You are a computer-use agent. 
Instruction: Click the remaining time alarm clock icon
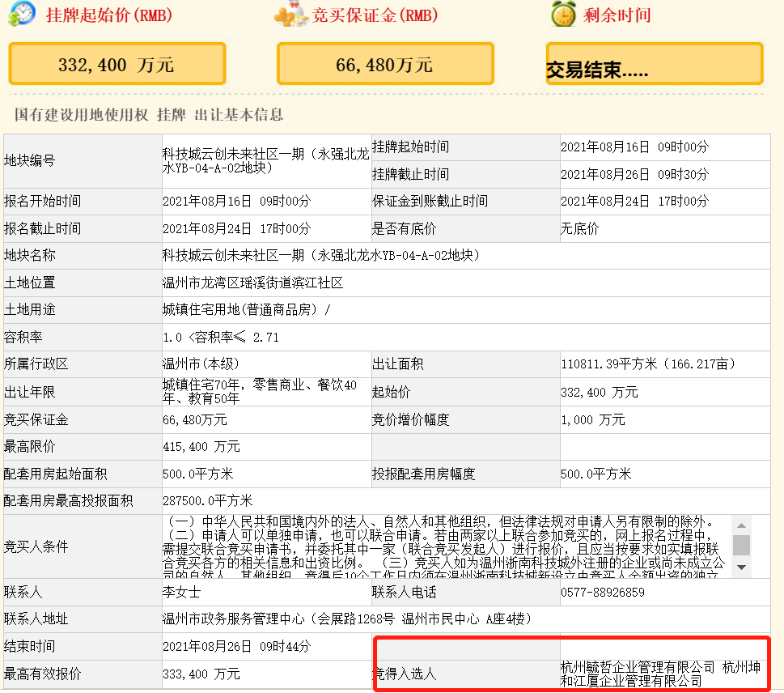click(x=563, y=14)
